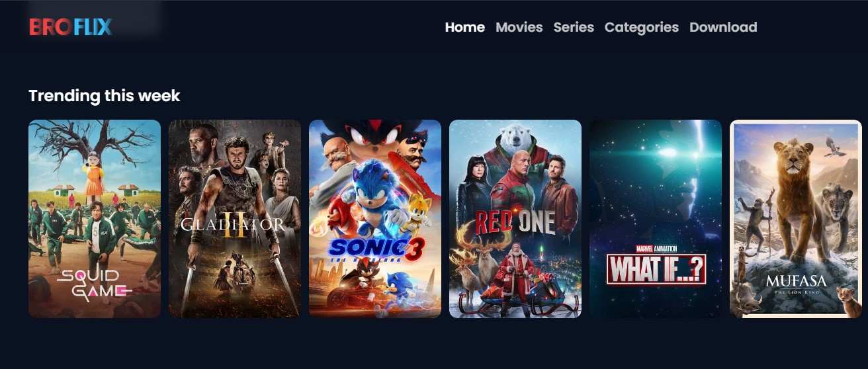Click the Trending this week heading
This screenshot has height=369, width=868.
pos(105,96)
